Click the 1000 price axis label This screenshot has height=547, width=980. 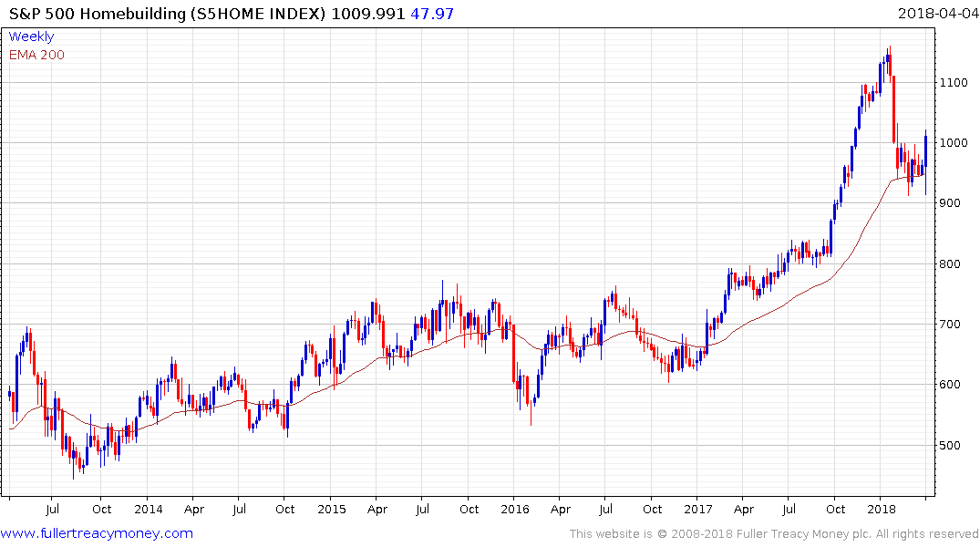coord(954,143)
